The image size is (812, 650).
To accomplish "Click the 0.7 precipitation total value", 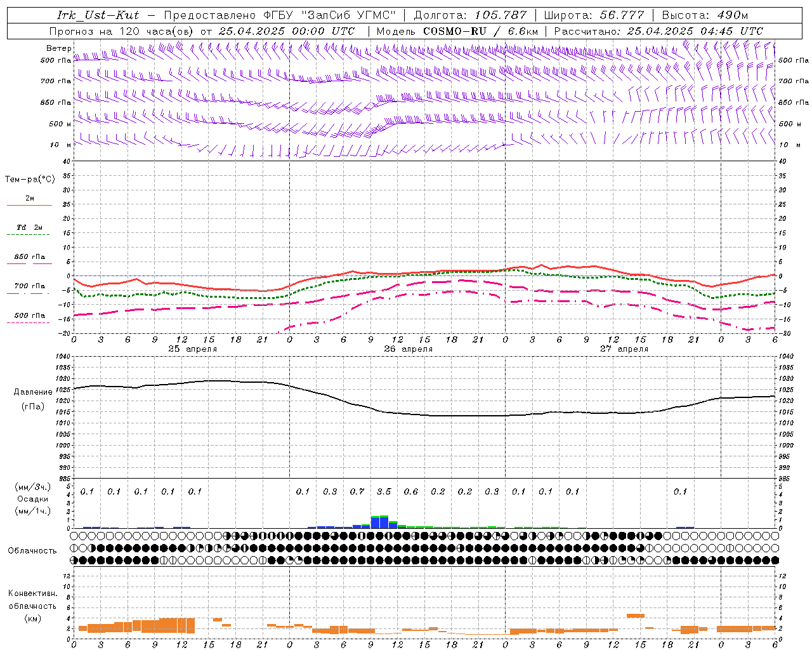I will tap(357, 492).
